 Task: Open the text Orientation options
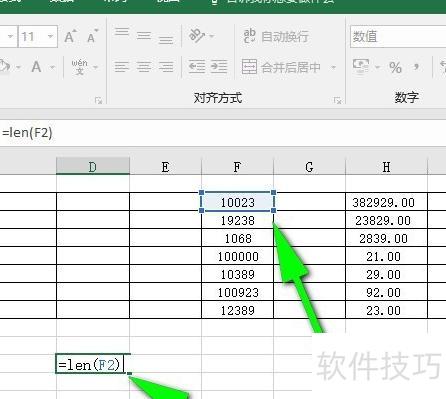pyautogui.click(x=201, y=35)
